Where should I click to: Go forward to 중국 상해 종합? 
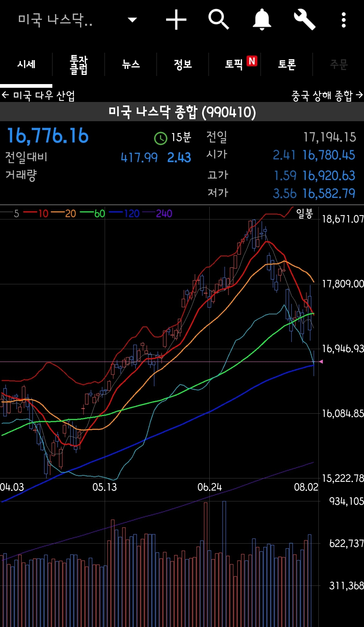click(x=327, y=96)
